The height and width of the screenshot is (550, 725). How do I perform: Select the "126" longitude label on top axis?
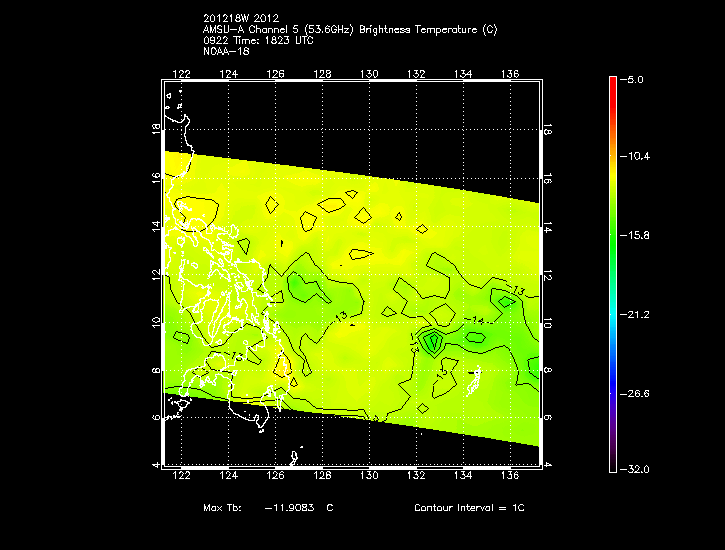tap(275, 74)
